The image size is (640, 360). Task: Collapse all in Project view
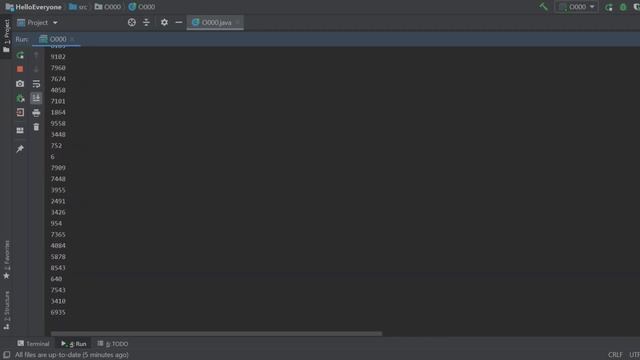coord(147,22)
